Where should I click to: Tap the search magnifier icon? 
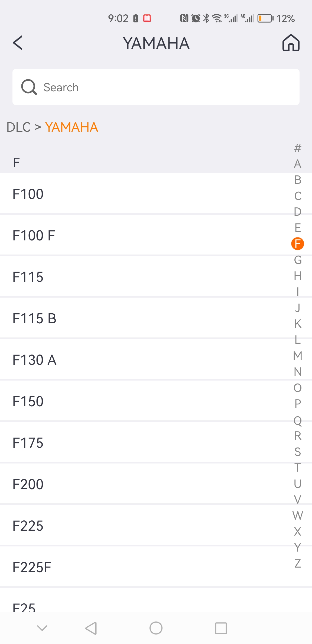tap(29, 87)
